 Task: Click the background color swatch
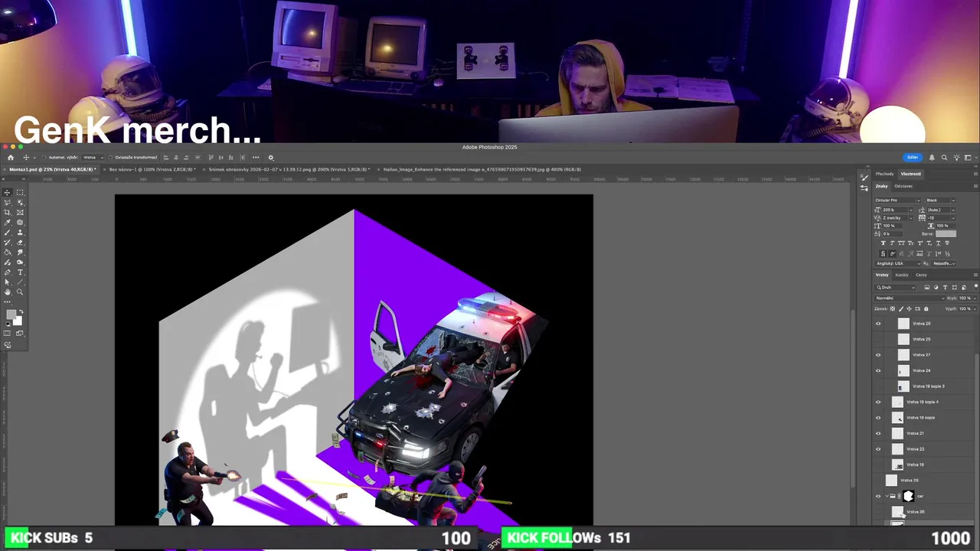(x=18, y=321)
